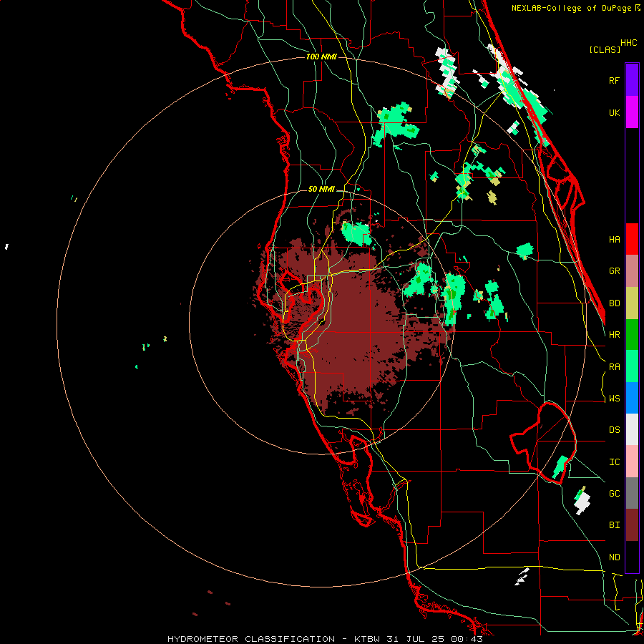Click the "RF" legend label
Image resolution: width=644 pixels, height=644 pixels.
[614, 81]
